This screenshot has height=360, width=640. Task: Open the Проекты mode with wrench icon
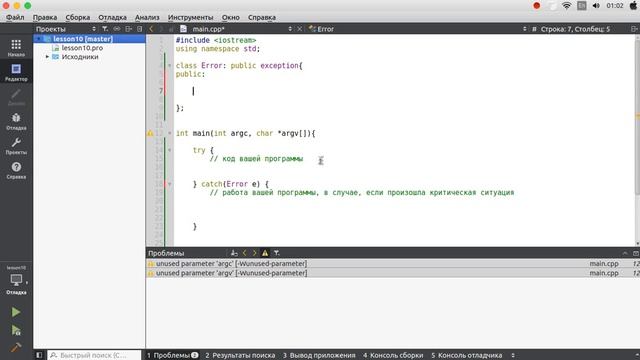click(16, 146)
